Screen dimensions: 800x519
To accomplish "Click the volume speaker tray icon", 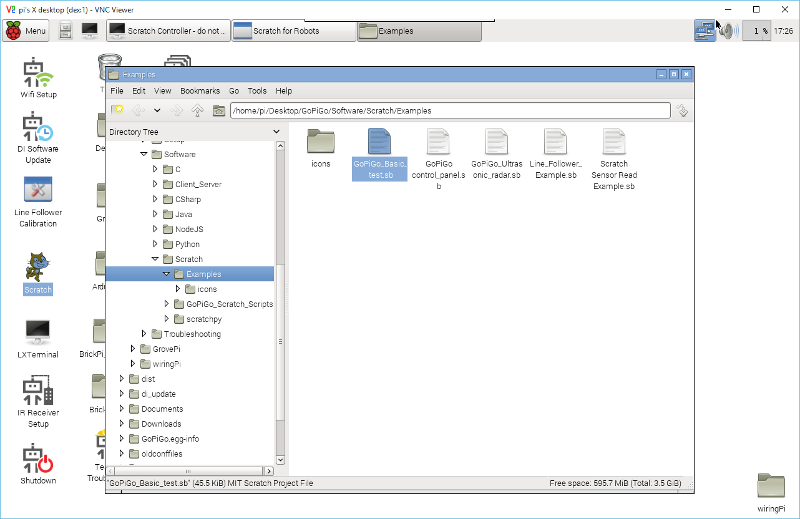I will point(728,31).
